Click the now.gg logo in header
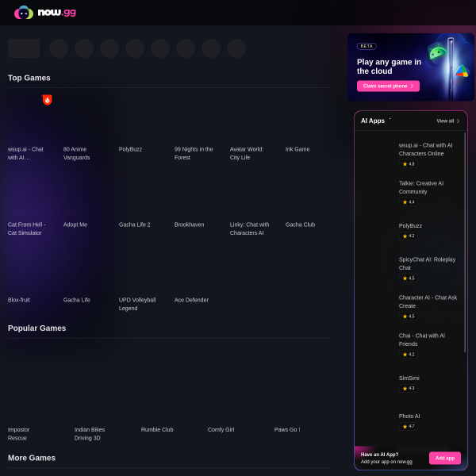This screenshot has width=476, height=476. tap(44, 13)
